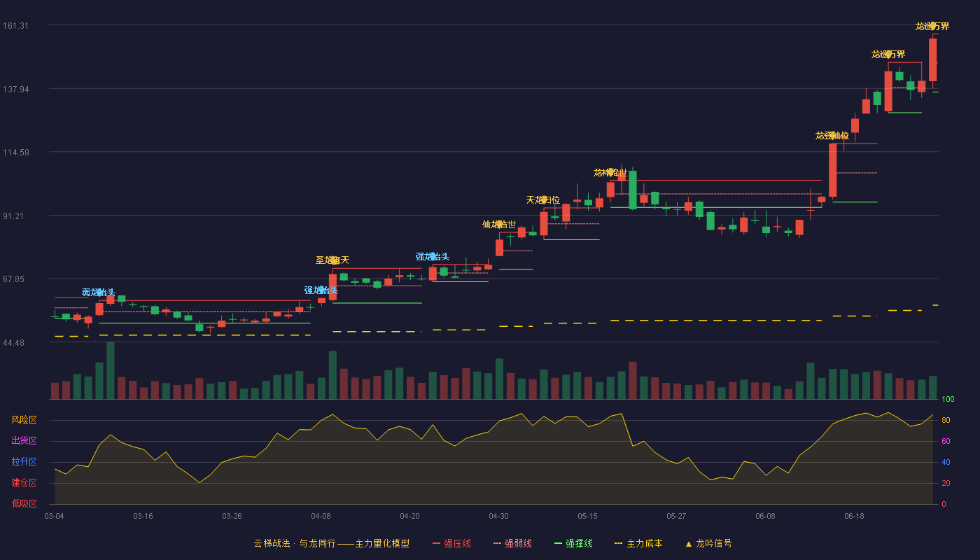This screenshot has width=980, height=560.
Task: Click the 114.58 price axis label
Action: pyautogui.click(x=16, y=153)
